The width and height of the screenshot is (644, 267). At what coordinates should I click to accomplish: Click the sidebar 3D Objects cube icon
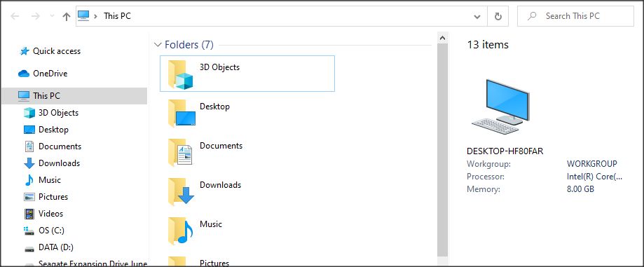29,113
